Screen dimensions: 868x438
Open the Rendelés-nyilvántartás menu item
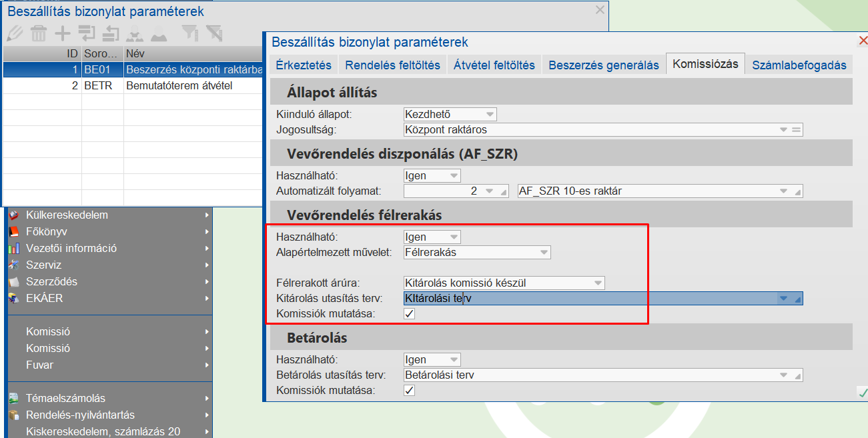(x=109, y=415)
